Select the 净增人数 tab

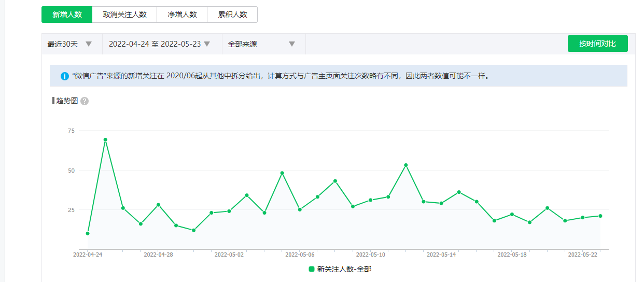[x=182, y=15]
